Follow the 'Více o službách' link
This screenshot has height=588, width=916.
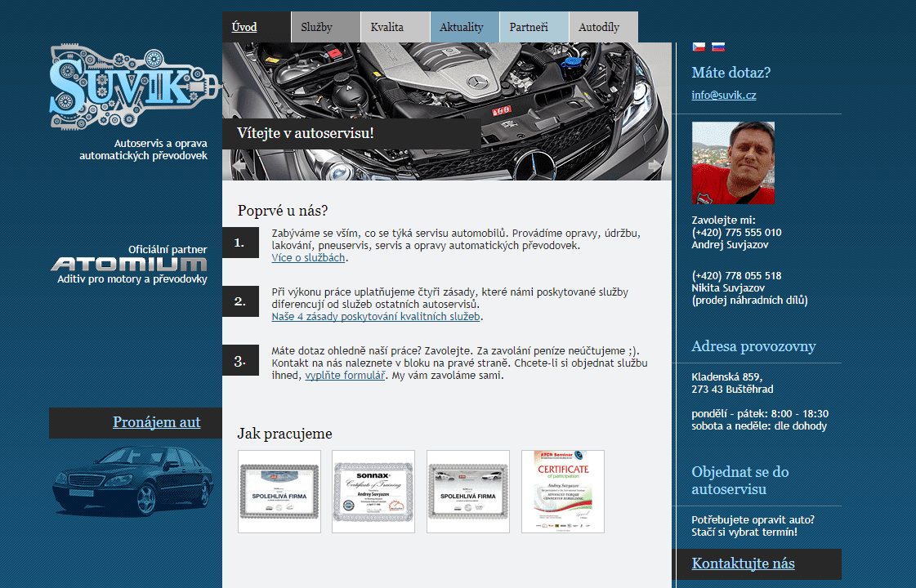tap(309, 257)
